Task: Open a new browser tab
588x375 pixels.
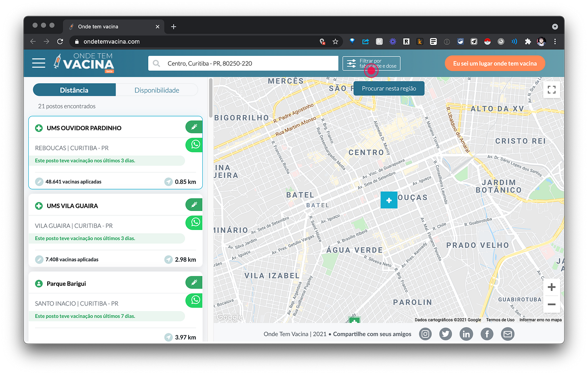Action: click(174, 27)
